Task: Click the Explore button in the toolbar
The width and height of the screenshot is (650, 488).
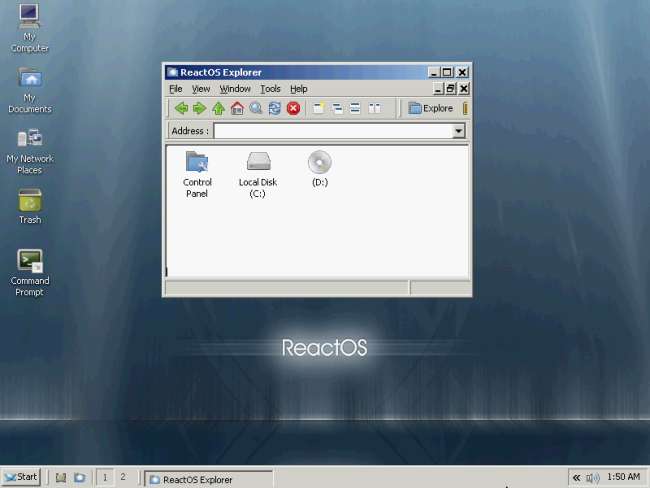Action: [430, 109]
